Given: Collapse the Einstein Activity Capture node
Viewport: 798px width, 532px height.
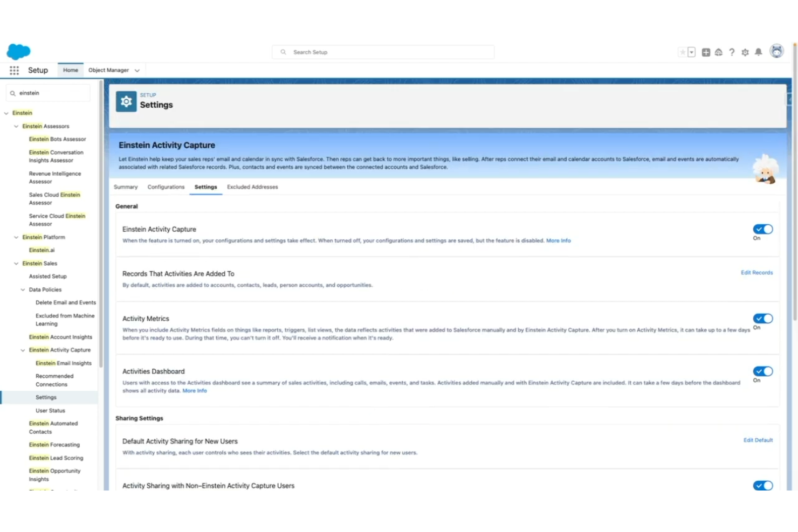Looking at the screenshot, I should [x=23, y=350].
